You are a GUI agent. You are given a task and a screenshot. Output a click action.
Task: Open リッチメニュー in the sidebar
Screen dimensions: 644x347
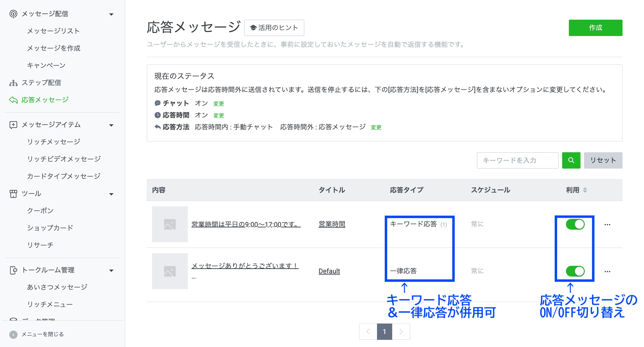tap(50, 304)
